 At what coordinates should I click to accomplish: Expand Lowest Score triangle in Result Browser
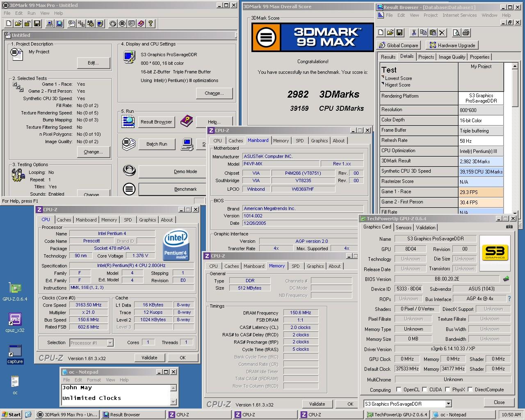click(383, 77)
